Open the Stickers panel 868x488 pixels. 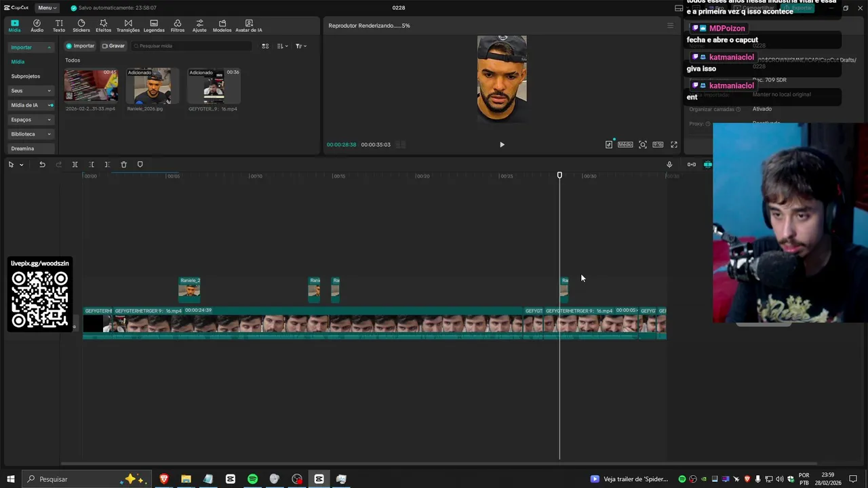tap(81, 26)
